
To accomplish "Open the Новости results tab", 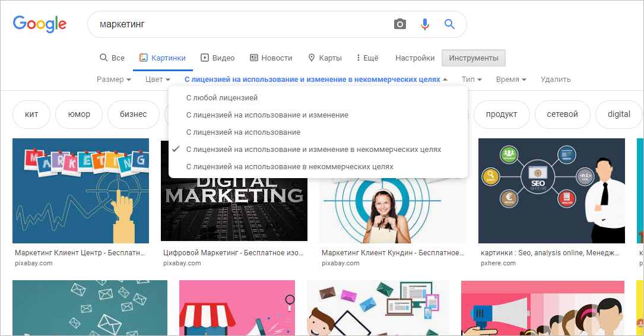I will 271,58.
